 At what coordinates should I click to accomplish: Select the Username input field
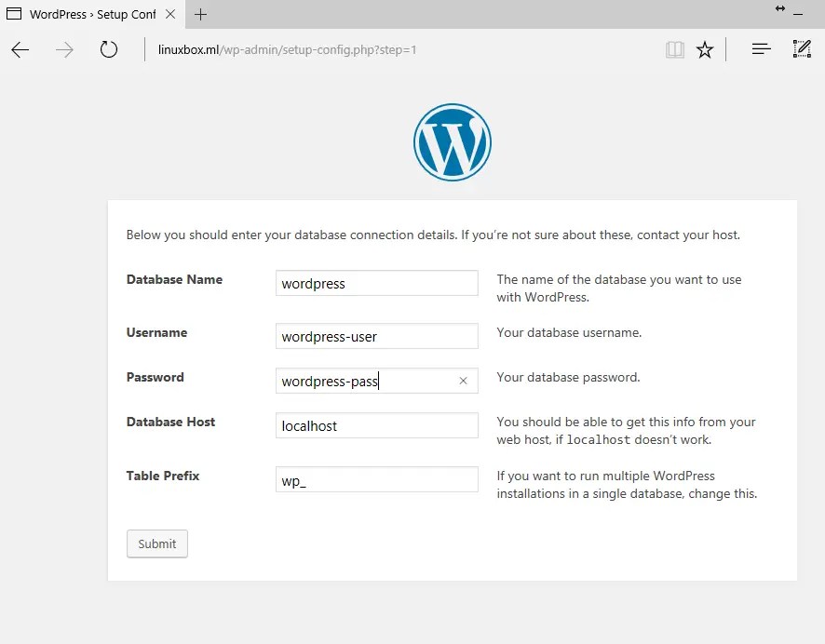tap(376, 336)
